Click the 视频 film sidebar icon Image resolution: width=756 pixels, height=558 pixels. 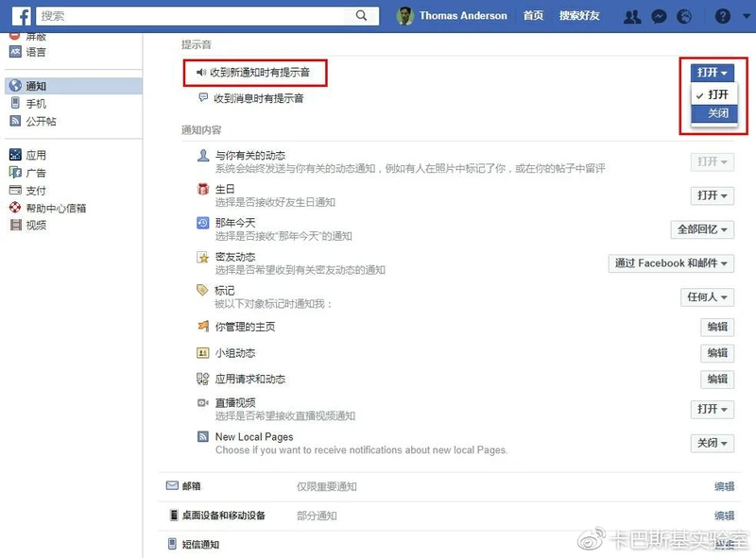(16, 225)
